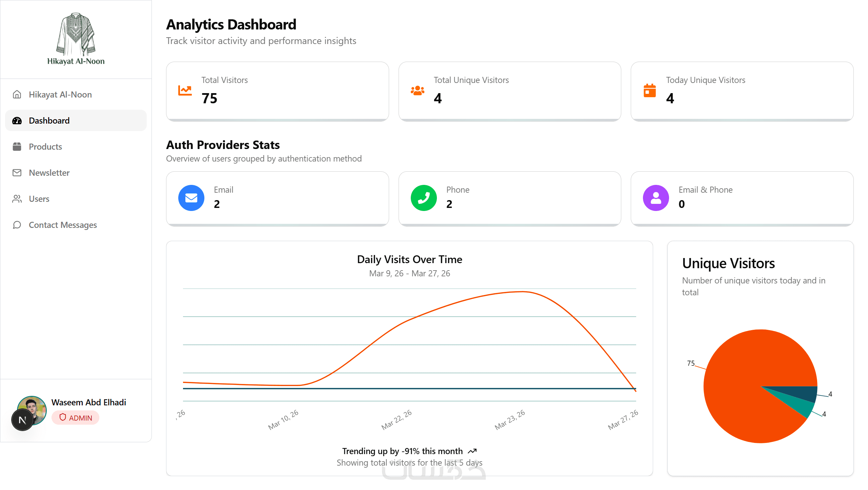Open the Newsletter menu item
The height and width of the screenshot is (490, 868).
point(49,173)
